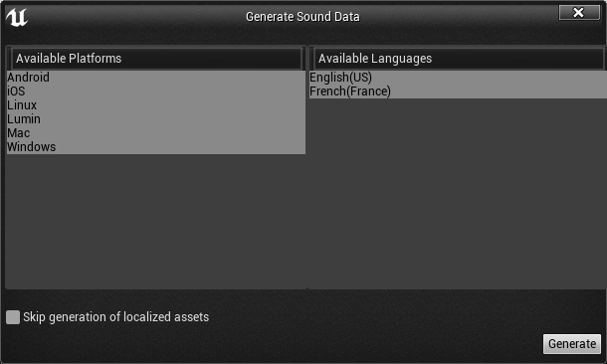The width and height of the screenshot is (607, 364).
Task: Choose Windows platform entry
Action: point(156,147)
